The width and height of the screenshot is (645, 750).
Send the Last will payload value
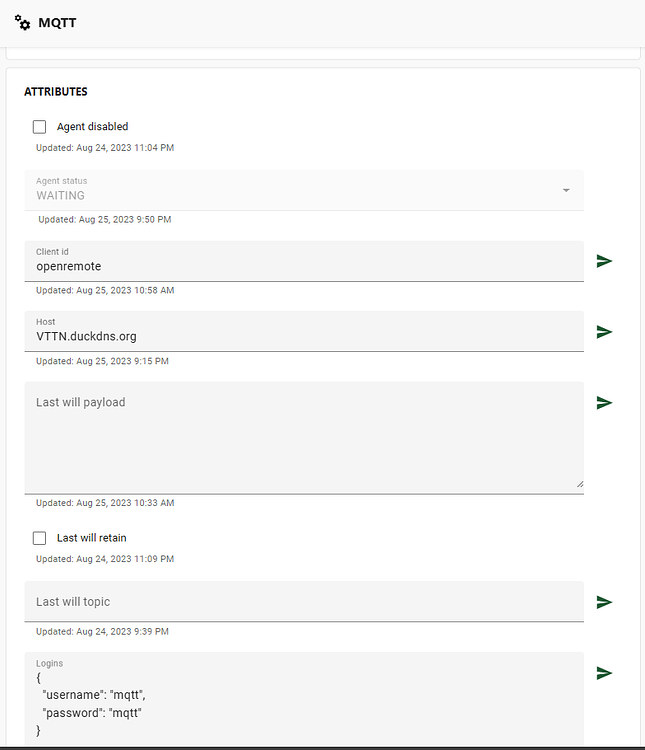coord(604,403)
